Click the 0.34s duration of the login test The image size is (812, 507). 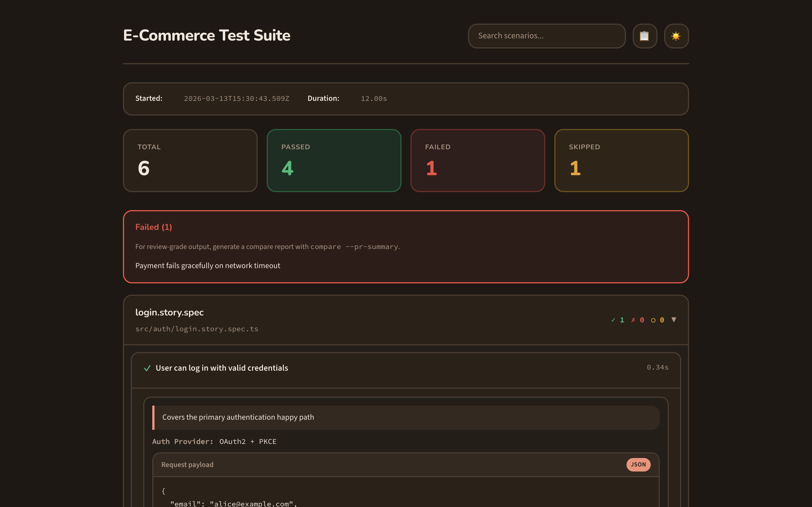pyautogui.click(x=657, y=367)
